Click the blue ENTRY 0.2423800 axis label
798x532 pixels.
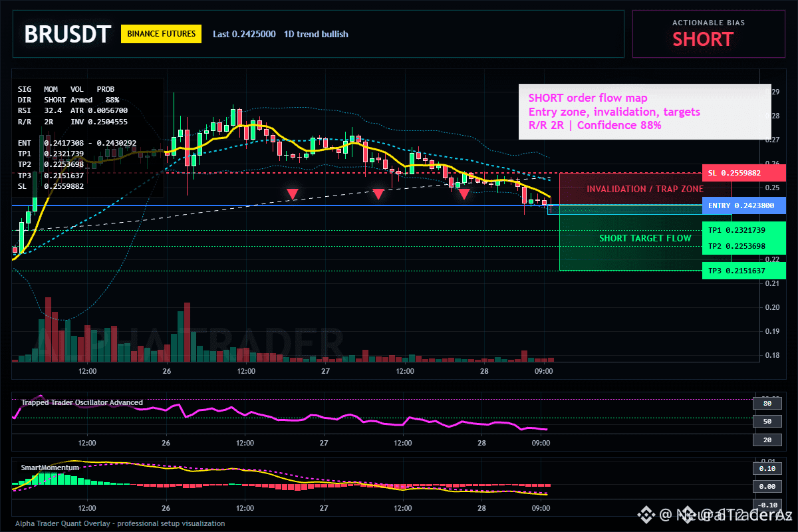coord(743,206)
